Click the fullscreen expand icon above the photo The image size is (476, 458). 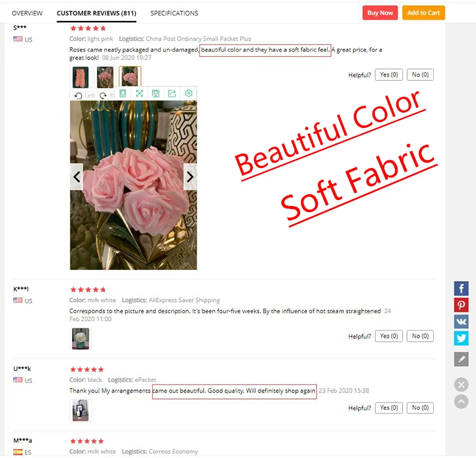click(139, 94)
